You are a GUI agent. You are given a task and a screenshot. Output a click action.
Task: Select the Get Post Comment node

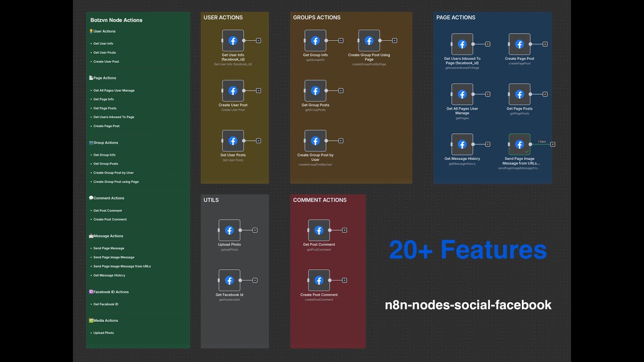tap(319, 230)
